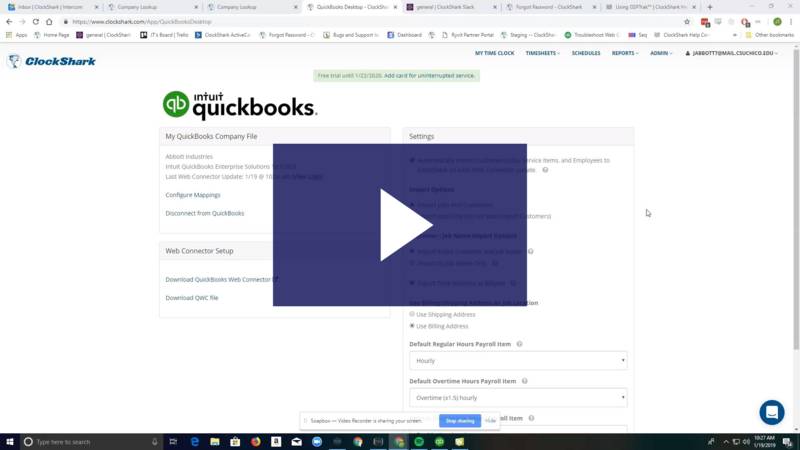Open the Chrome profile avatar
The width and height of the screenshot is (800, 450).
(x=777, y=22)
